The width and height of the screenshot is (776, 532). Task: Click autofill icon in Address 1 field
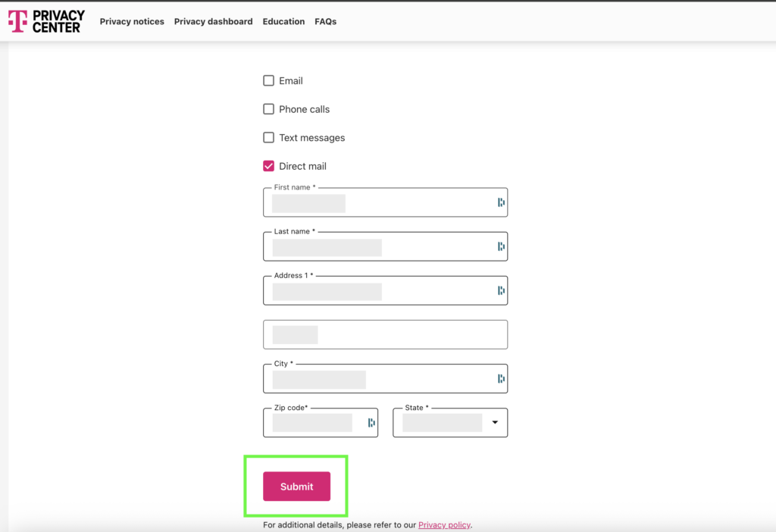(x=501, y=290)
